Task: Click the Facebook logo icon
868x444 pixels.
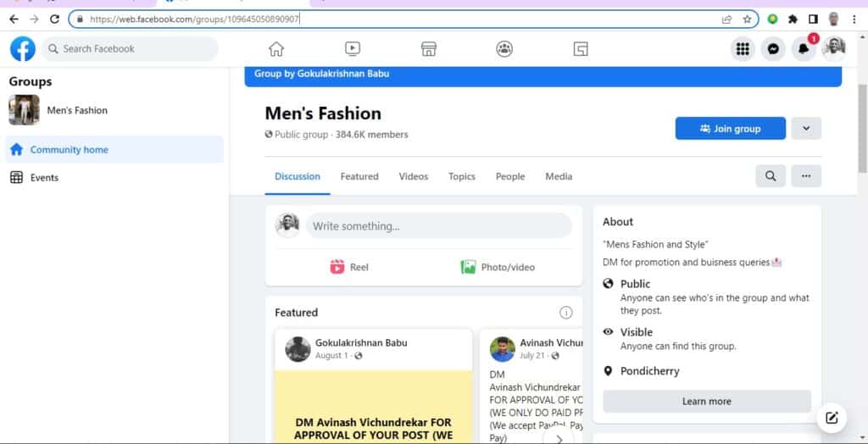Action: (x=23, y=48)
